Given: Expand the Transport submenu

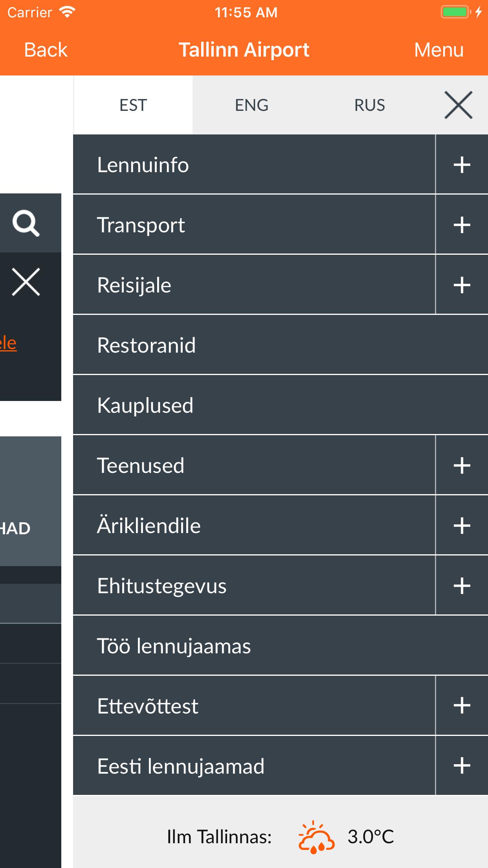Looking at the screenshot, I should (462, 225).
